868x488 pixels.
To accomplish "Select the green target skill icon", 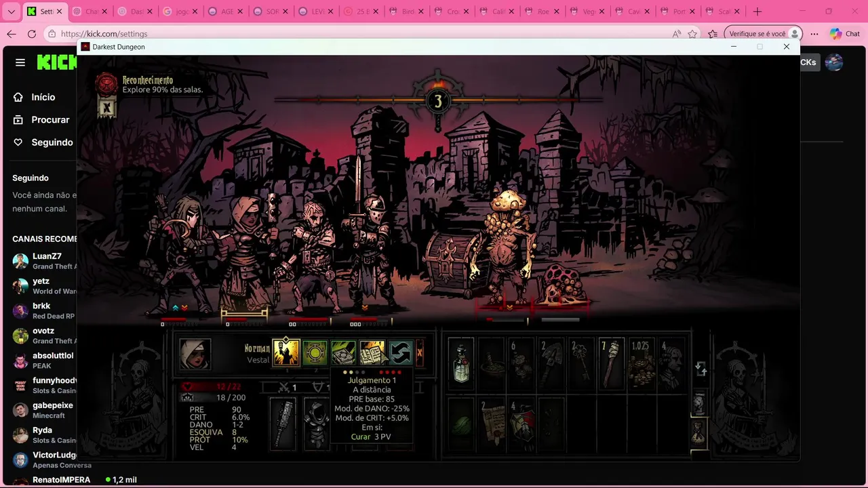I will tap(315, 353).
